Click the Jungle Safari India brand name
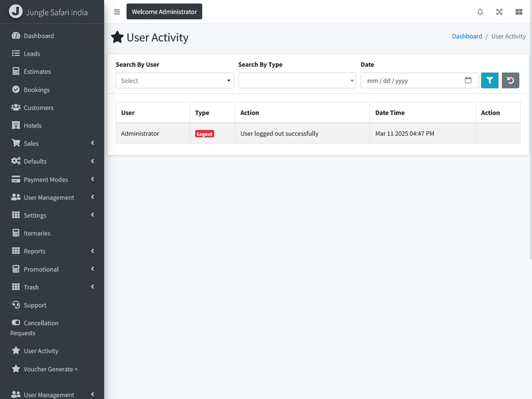The image size is (532, 399). pos(57,12)
